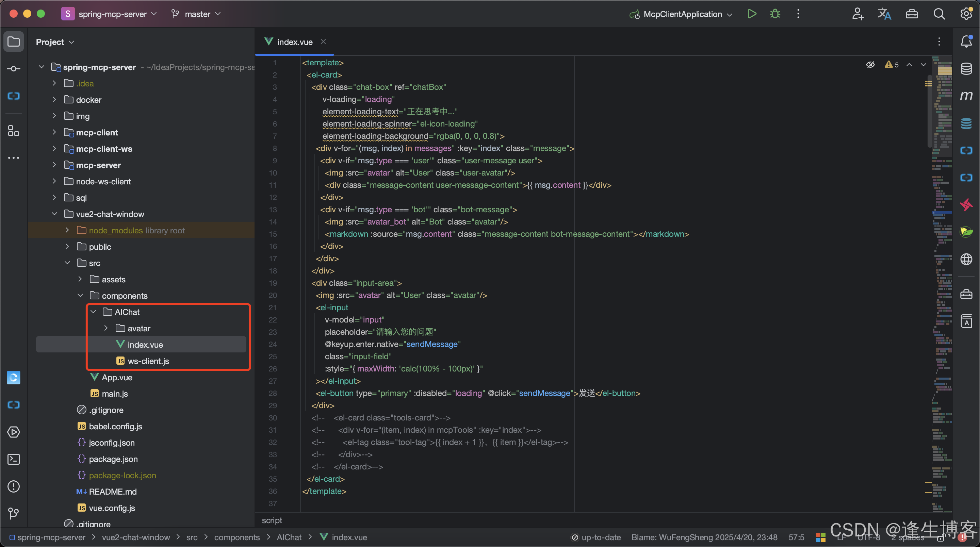Open ws-client.js in the project tree

148,361
